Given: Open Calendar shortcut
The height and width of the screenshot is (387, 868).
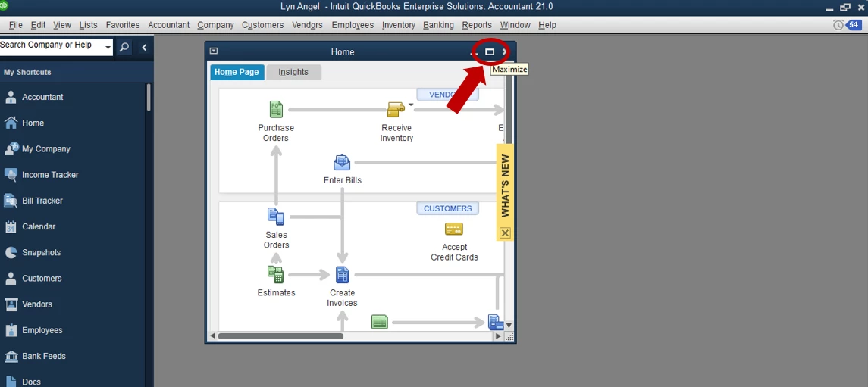Looking at the screenshot, I should [39, 226].
